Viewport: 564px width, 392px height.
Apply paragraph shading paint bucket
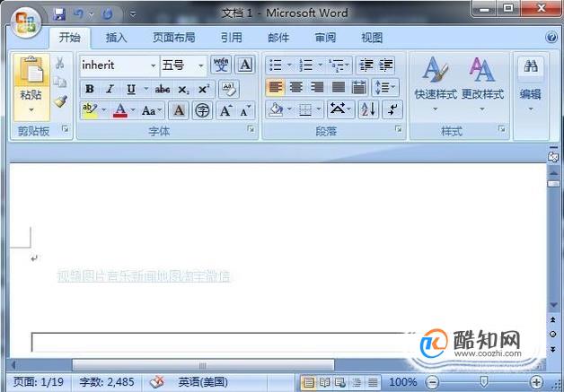click(x=276, y=109)
